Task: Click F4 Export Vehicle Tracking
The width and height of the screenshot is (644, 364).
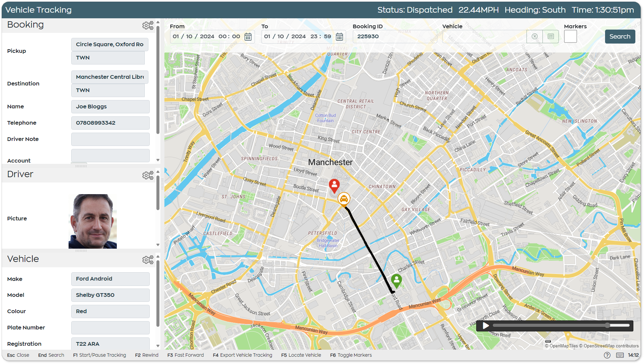Action: [243, 355]
